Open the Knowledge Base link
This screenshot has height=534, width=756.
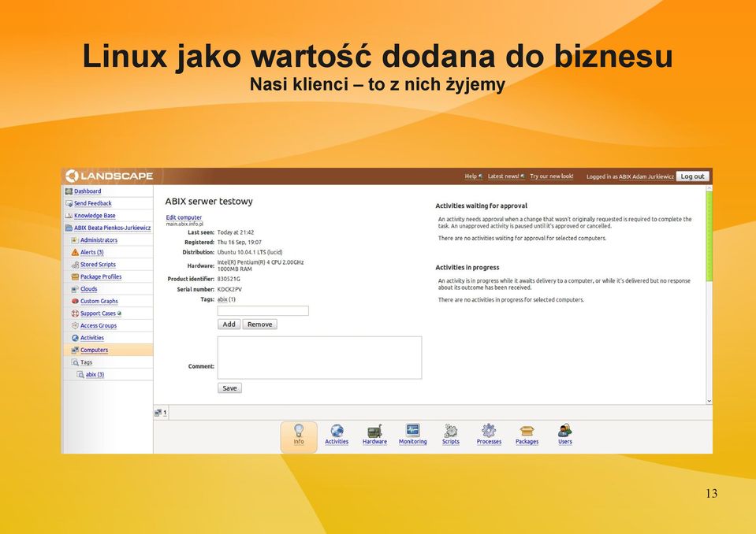95,216
